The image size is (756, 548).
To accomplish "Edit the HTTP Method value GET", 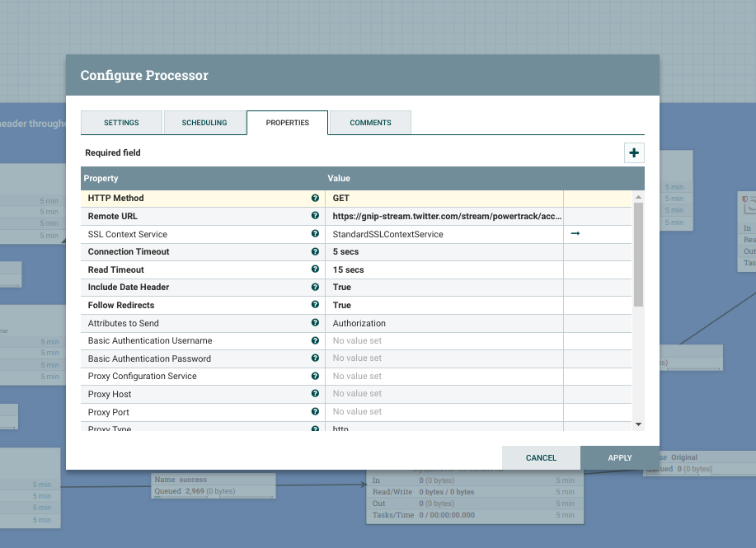I will [x=444, y=199].
